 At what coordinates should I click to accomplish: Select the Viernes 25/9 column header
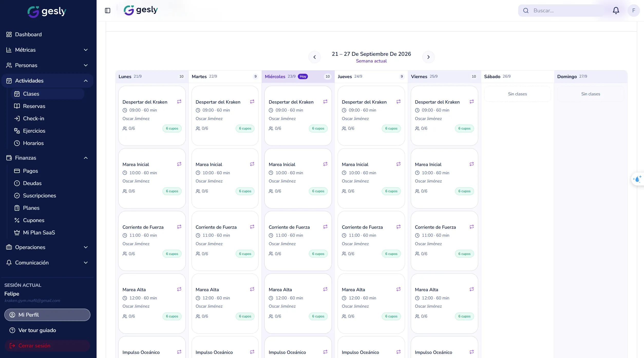coord(444,77)
